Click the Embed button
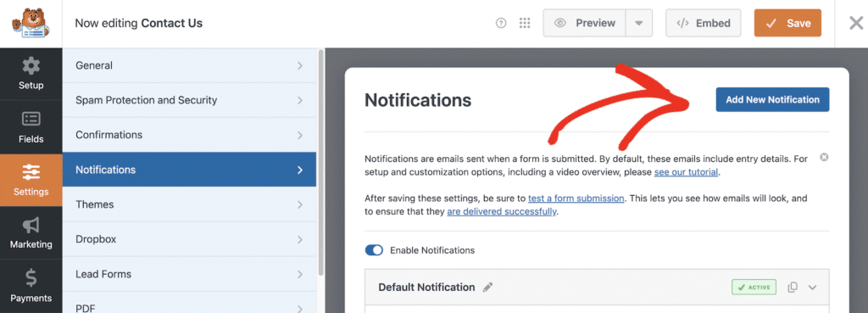The width and height of the screenshot is (868, 313). [703, 23]
